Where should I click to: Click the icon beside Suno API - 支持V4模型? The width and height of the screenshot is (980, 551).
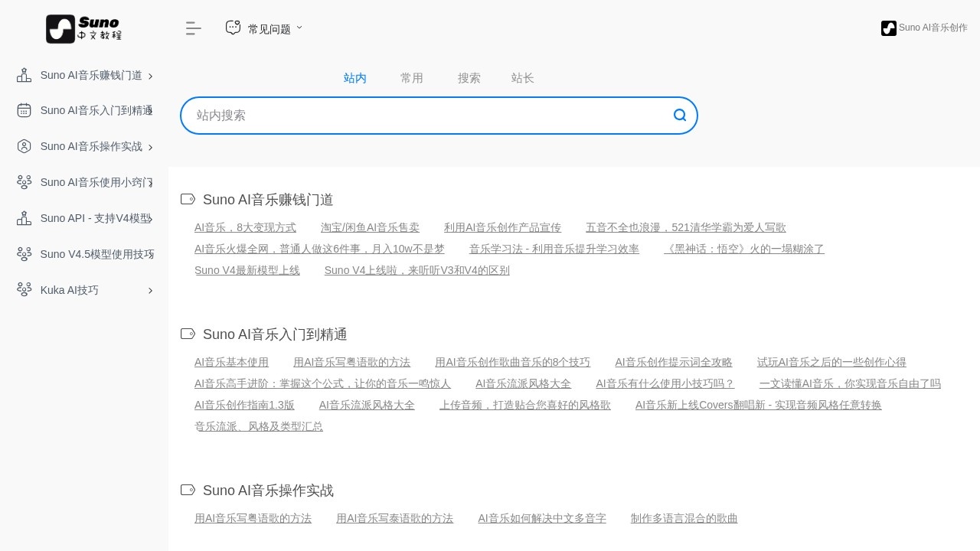coord(24,218)
